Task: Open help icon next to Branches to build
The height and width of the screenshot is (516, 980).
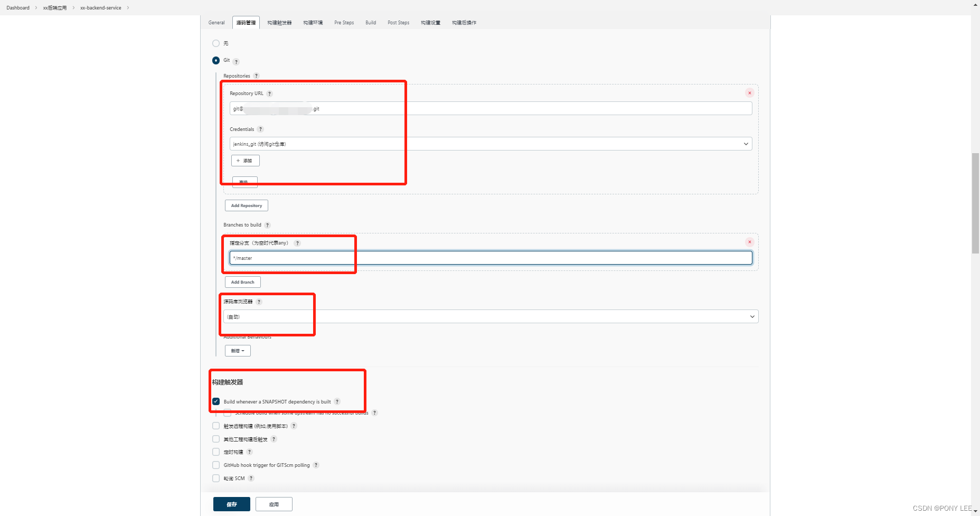Action: tap(267, 225)
